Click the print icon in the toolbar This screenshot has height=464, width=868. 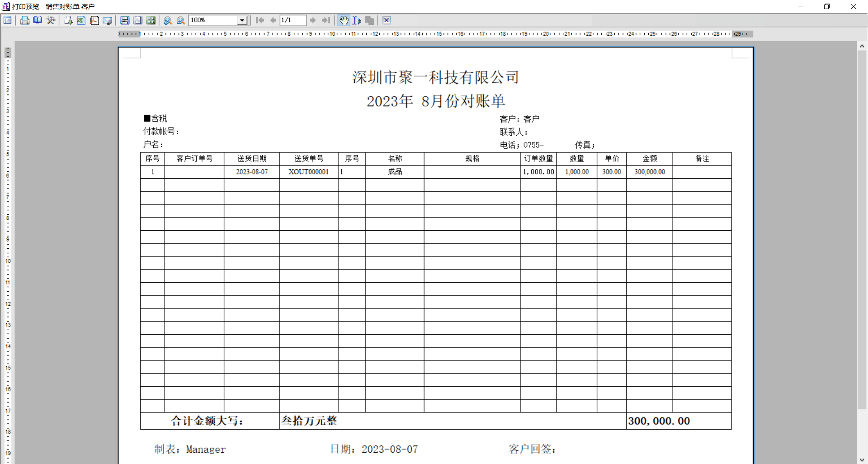click(25, 20)
